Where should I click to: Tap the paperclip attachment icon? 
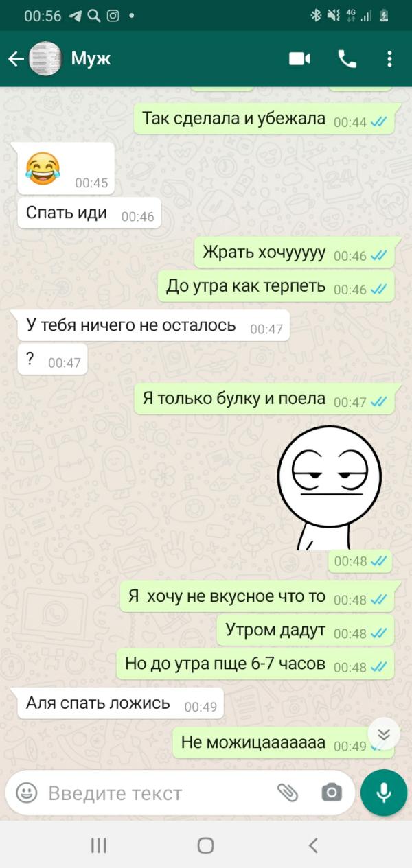tap(288, 793)
